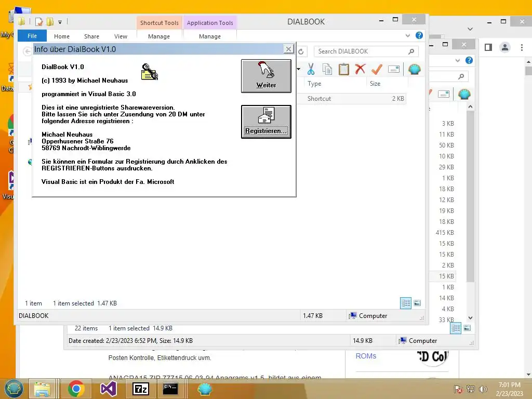
Task: Click the clock showing 7:01 PM
Action: (x=509, y=385)
